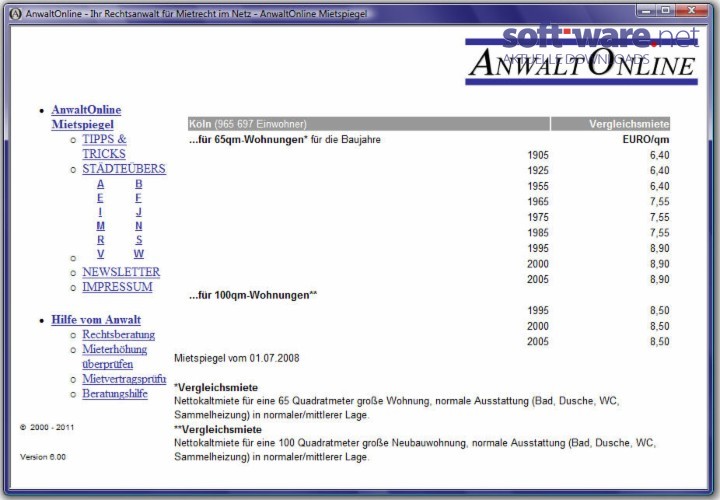Select city letter W link
720x500 pixels.
tap(139, 253)
